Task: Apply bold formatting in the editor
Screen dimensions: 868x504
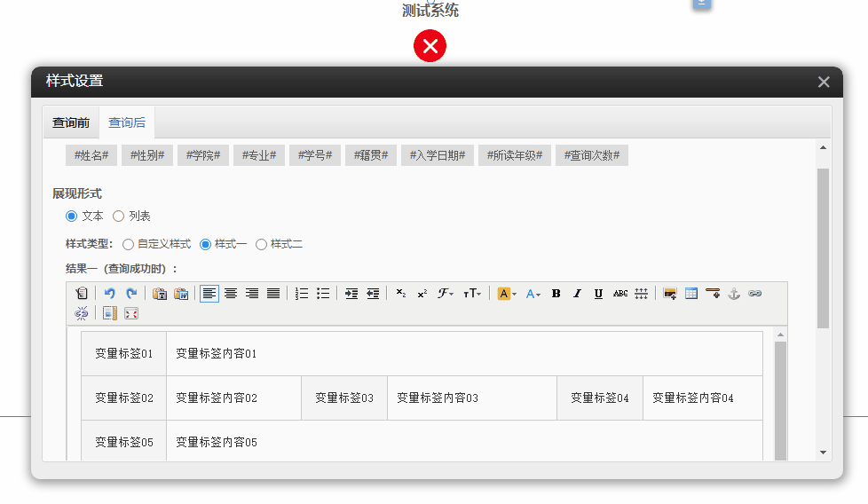Action: point(556,294)
